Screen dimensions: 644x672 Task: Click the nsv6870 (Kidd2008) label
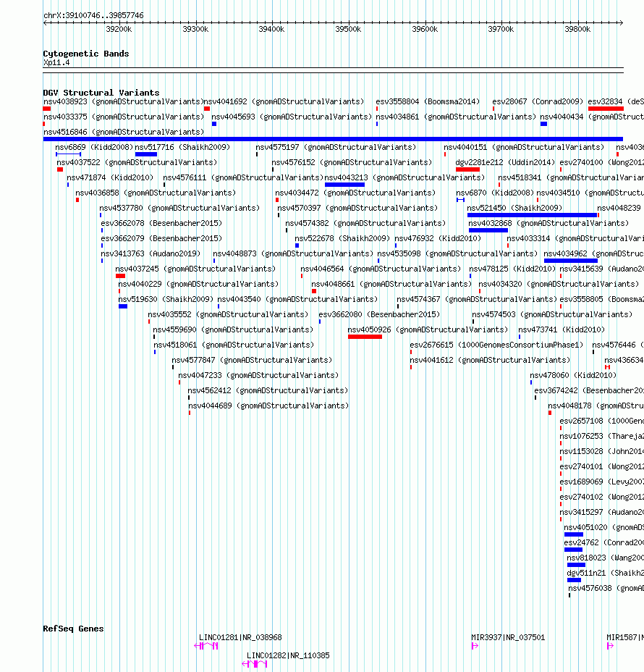pos(494,193)
